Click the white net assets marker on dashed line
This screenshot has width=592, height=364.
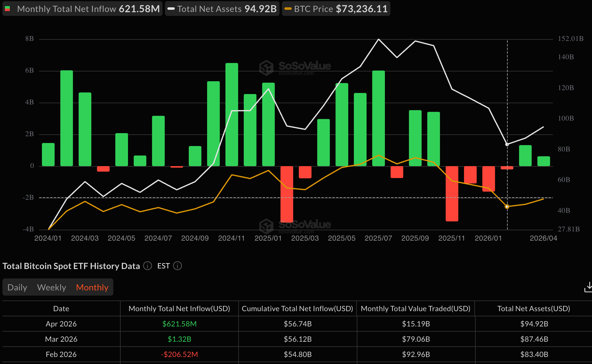pos(507,144)
